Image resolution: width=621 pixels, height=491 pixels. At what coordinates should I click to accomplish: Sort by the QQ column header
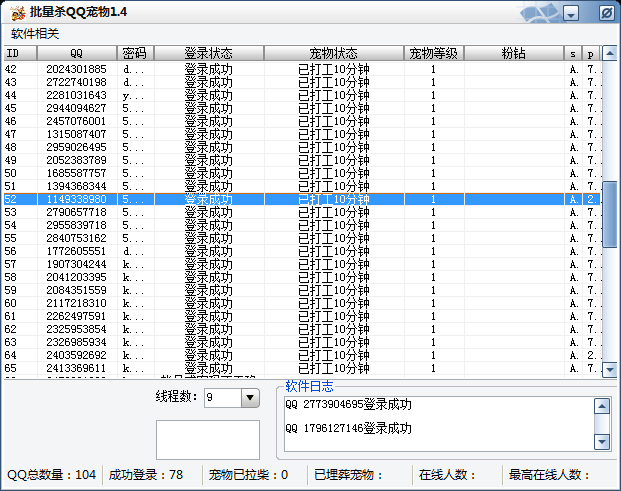(77, 53)
